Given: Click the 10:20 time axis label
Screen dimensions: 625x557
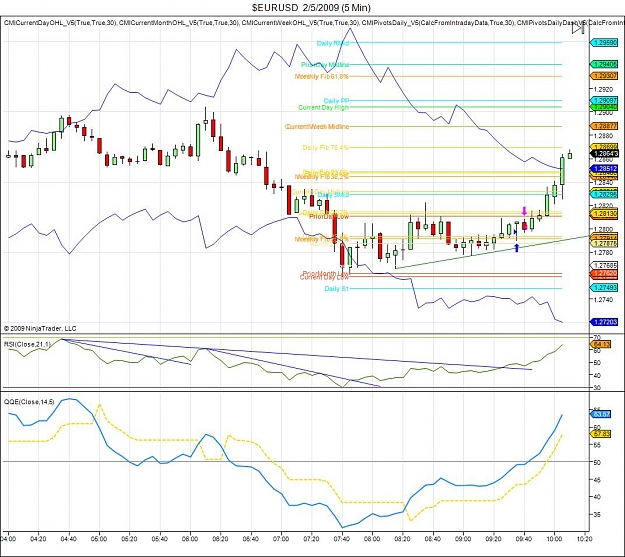Looking at the screenshot, I should 585,539.
